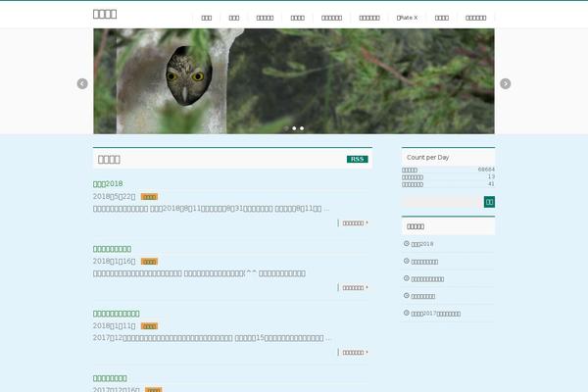Click the counter value 41

[491, 184]
